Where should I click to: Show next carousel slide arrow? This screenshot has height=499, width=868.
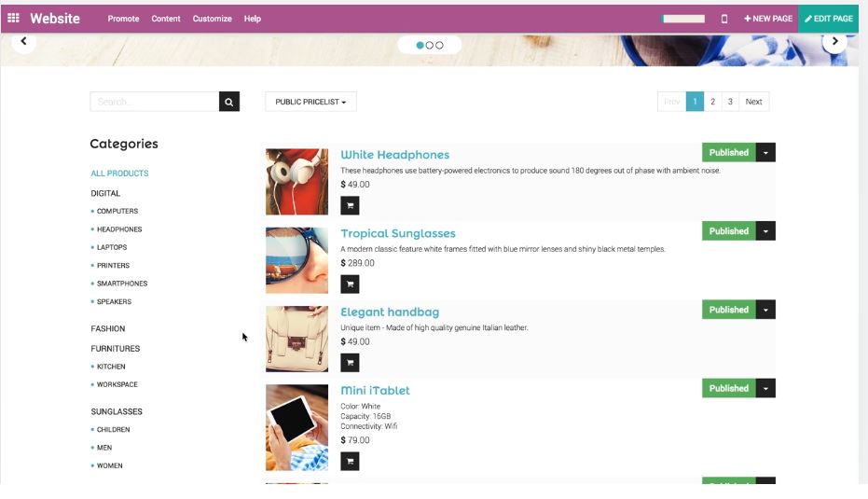(x=834, y=42)
